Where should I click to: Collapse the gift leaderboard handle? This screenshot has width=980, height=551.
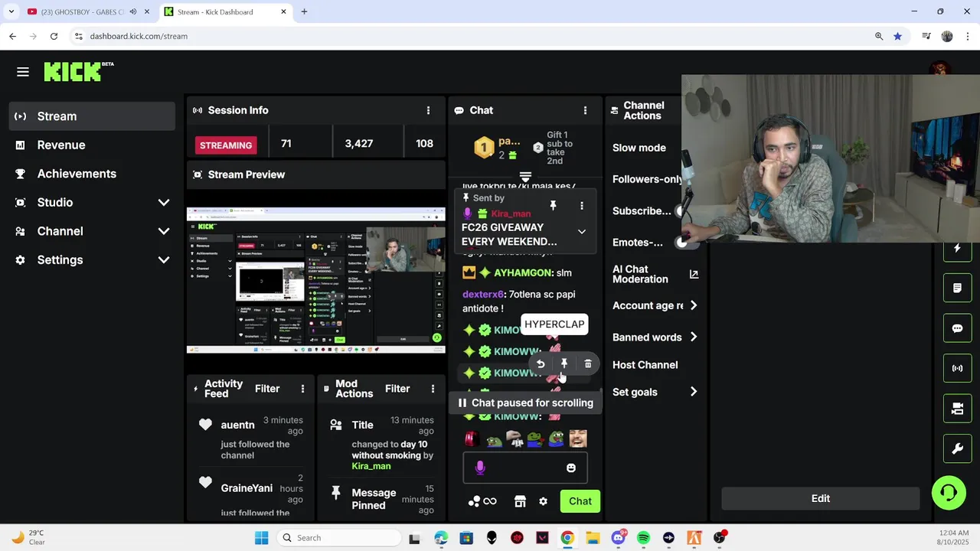525,177
